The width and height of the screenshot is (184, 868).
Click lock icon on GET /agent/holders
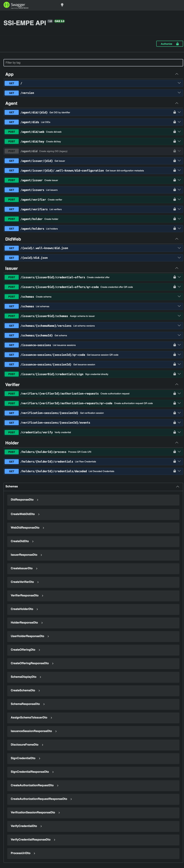click(174, 228)
